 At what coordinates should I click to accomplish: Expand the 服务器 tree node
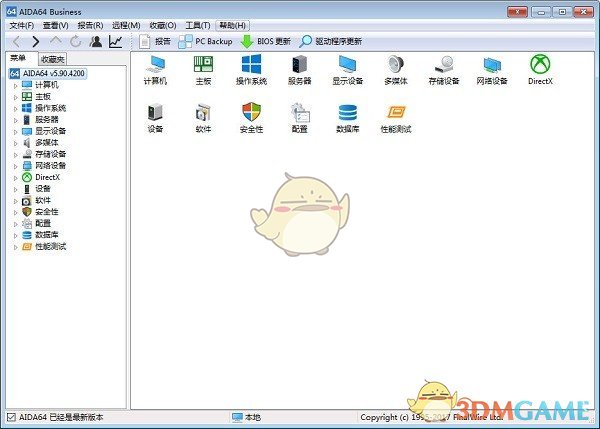pos(16,120)
